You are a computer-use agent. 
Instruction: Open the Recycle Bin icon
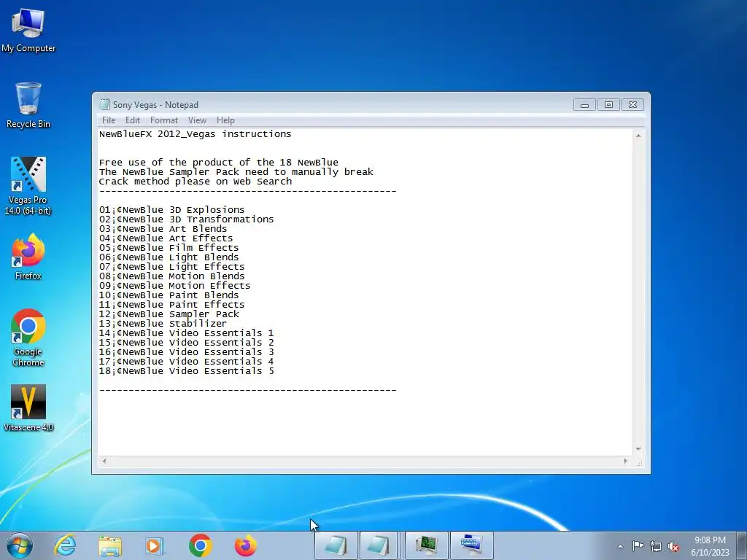tap(28, 105)
